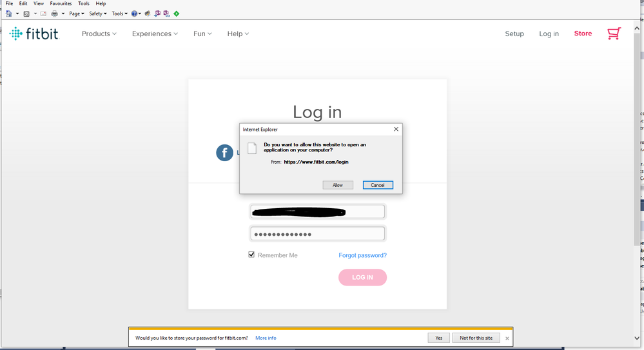
Task: Click the dialog URL https://www.fitbit.com/login
Action: pyautogui.click(x=316, y=162)
